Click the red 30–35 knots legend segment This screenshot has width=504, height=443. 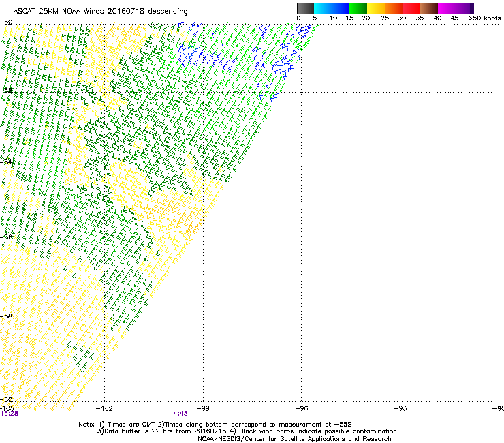click(411, 8)
